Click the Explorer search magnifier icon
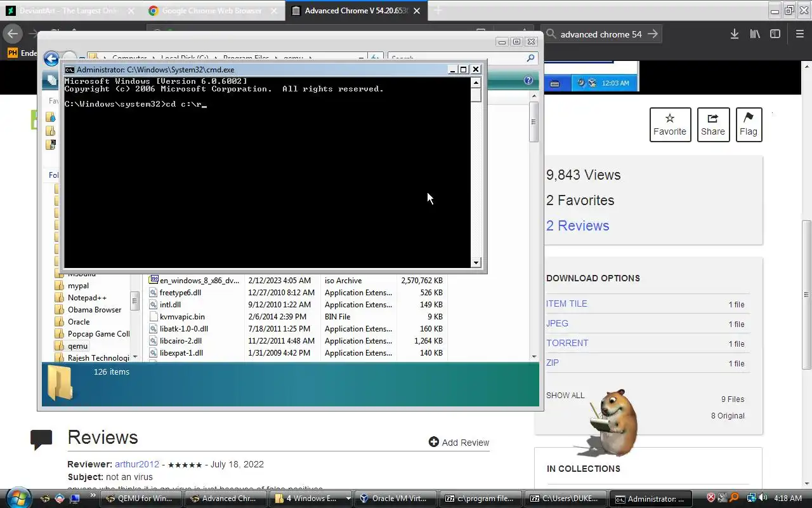This screenshot has width=812, height=508. pos(531,58)
